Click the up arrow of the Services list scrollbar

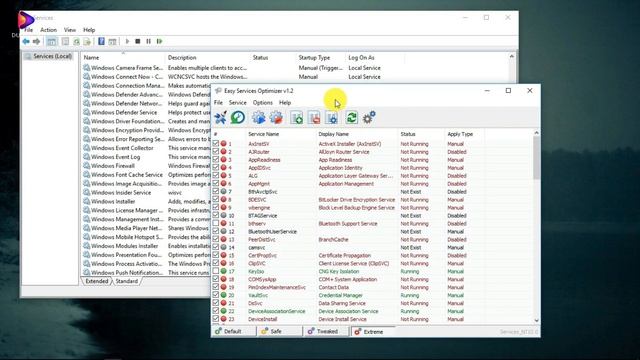click(x=511, y=56)
